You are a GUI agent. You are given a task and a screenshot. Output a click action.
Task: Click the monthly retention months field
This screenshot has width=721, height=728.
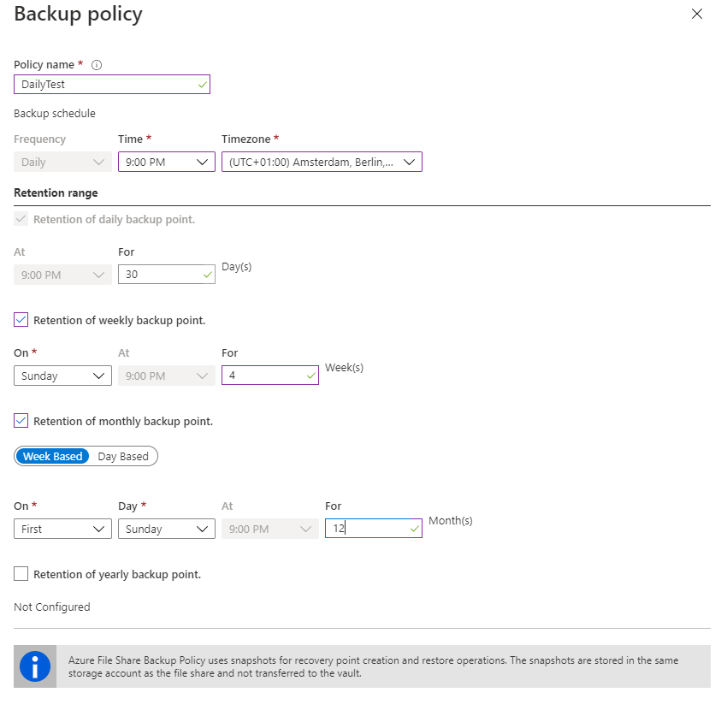(366, 529)
